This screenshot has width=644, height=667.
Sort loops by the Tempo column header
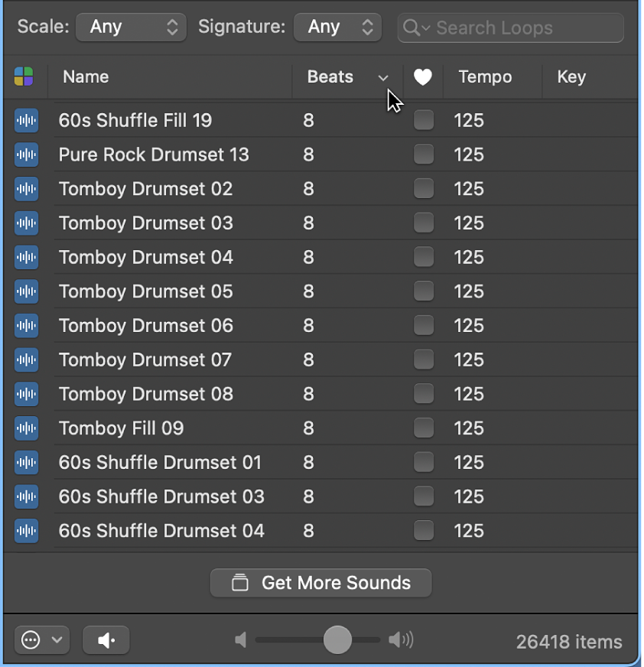coord(485,76)
